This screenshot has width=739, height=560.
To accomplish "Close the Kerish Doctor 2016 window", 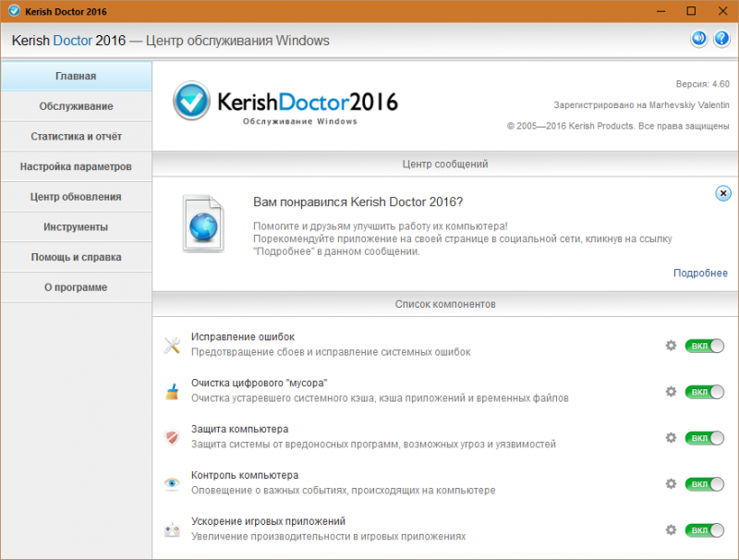I will (x=722, y=11).
